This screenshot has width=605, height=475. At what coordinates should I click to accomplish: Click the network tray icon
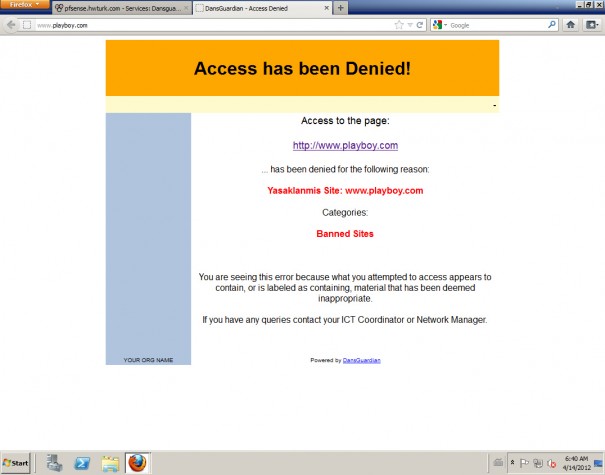pos(538,463)
